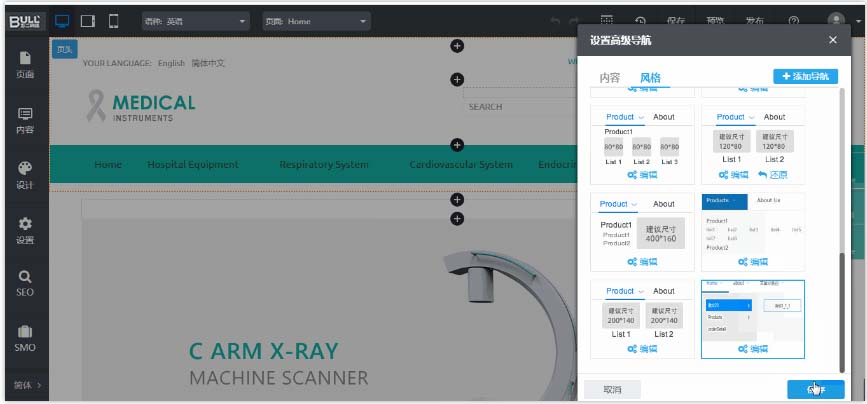The image size is (867, 404).
Task: Expand the 简体 language switcher at bottom-left
Action: tap(27, 384)
